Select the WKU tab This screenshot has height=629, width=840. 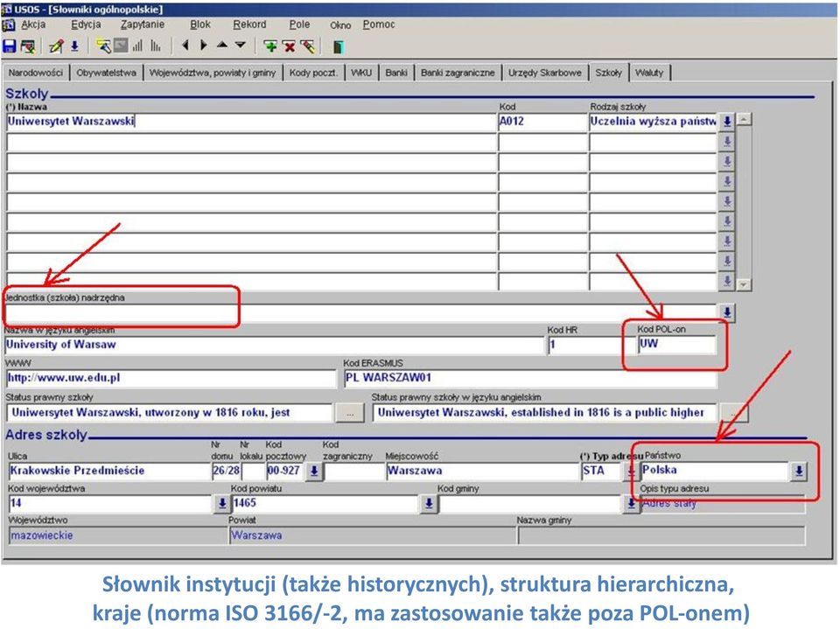coord(361,73)
